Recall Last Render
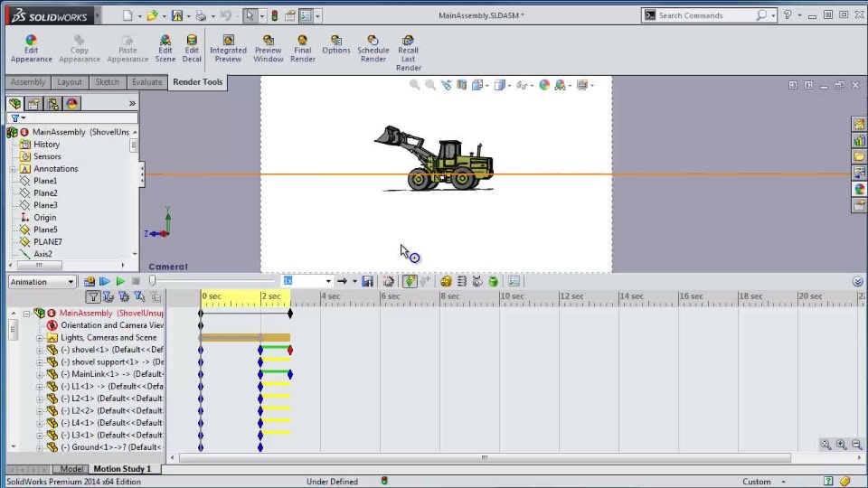868x488 pixels. (x=408, y=53)
